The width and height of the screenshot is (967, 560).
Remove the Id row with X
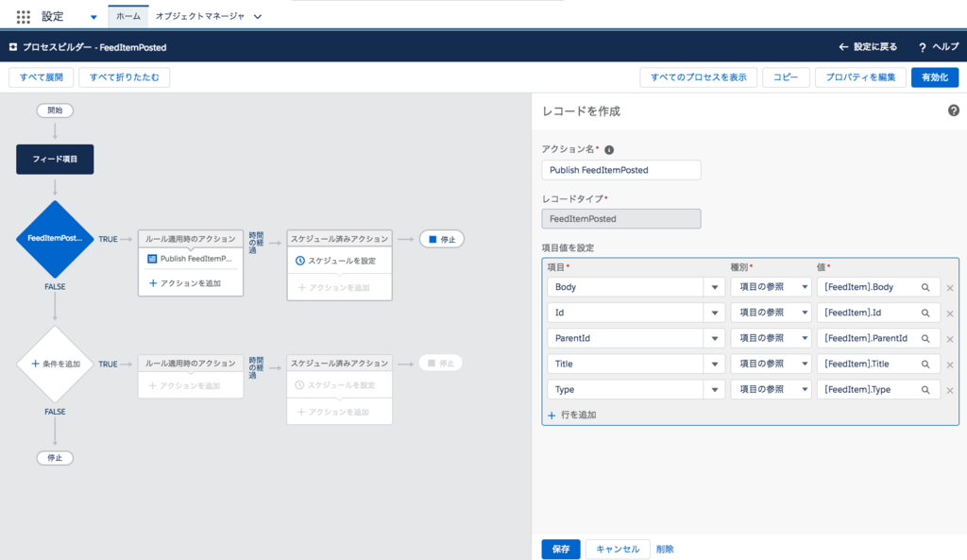coord(950,314)
